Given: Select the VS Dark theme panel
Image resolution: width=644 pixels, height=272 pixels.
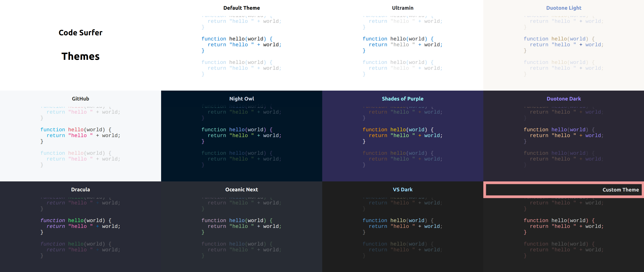Looking at the screenshot, I should pos(403,226).
